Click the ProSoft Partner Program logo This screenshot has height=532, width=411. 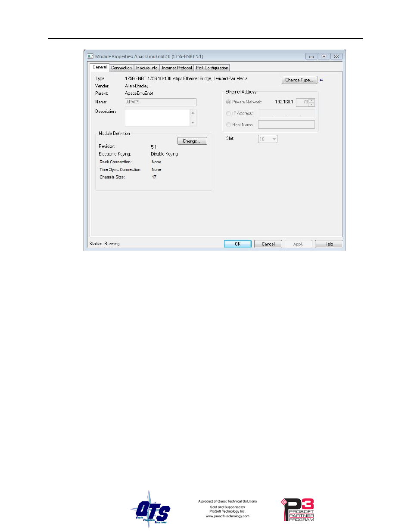[x=298, y=510]
